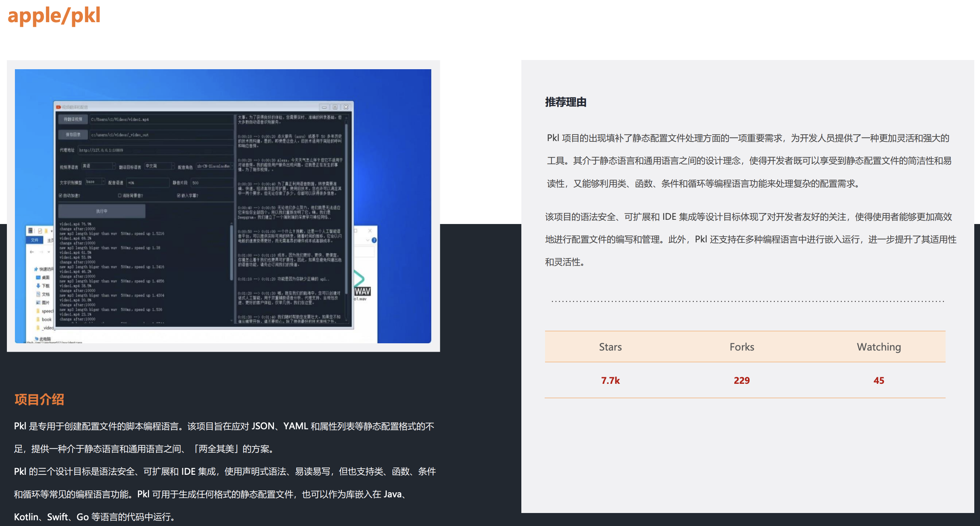Minimize the video translator window
980x526 pixels.
coord(324,107)
